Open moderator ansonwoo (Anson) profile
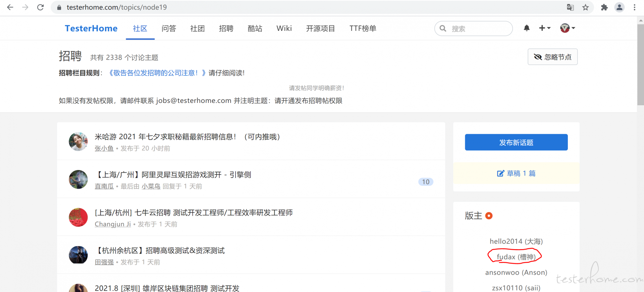Screen dimensions: 644x292 tap(516, 272)
